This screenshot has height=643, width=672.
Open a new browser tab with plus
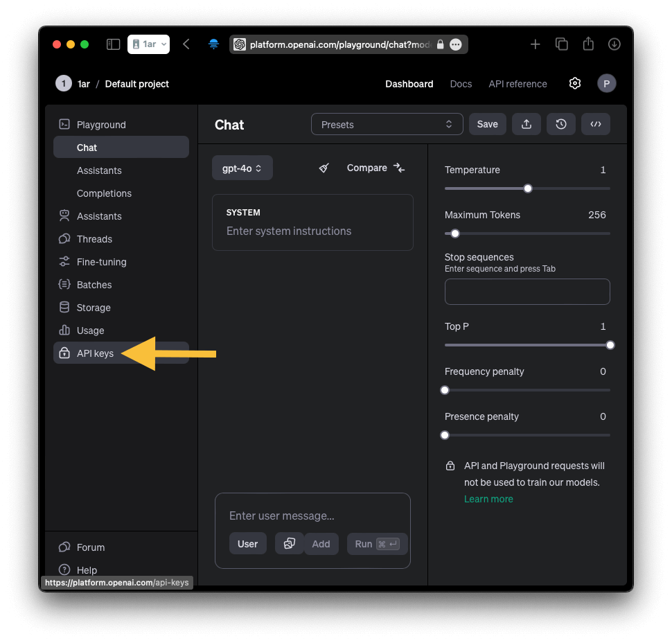pos(536,44)
